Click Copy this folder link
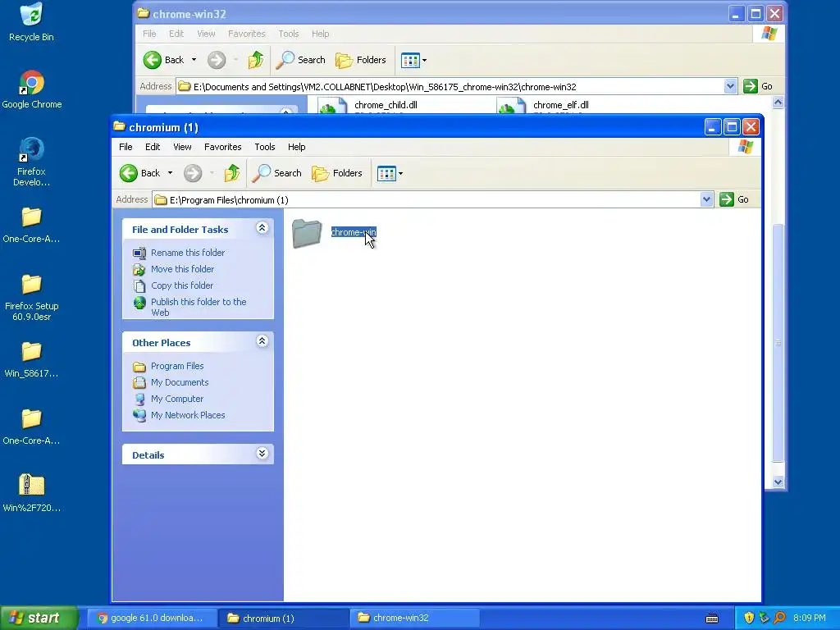Screen dimensions: 840x630 tap(181, 285)
